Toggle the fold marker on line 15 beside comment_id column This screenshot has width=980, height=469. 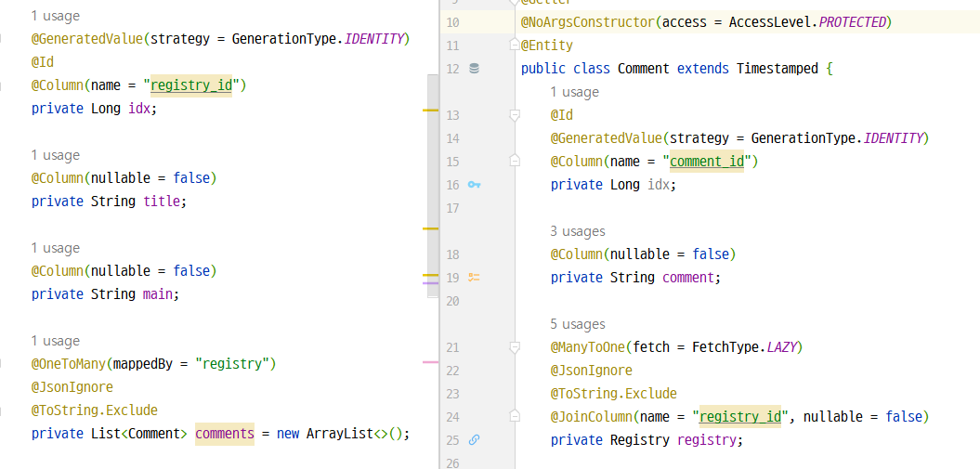point(515,161)
